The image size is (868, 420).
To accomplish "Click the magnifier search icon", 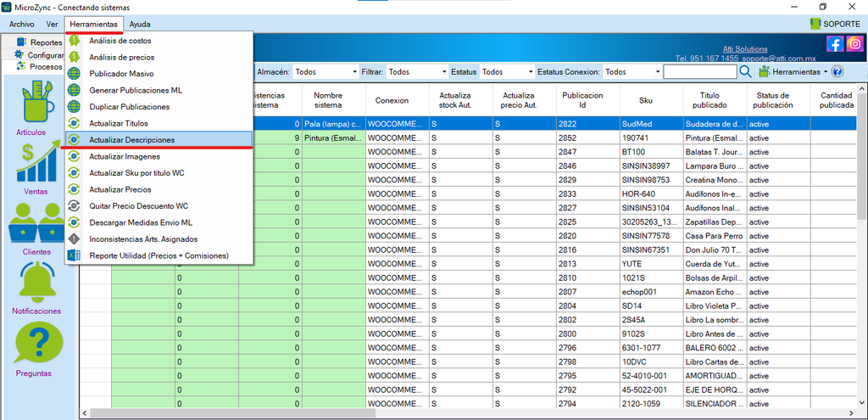I will click(x=745, y=71).
